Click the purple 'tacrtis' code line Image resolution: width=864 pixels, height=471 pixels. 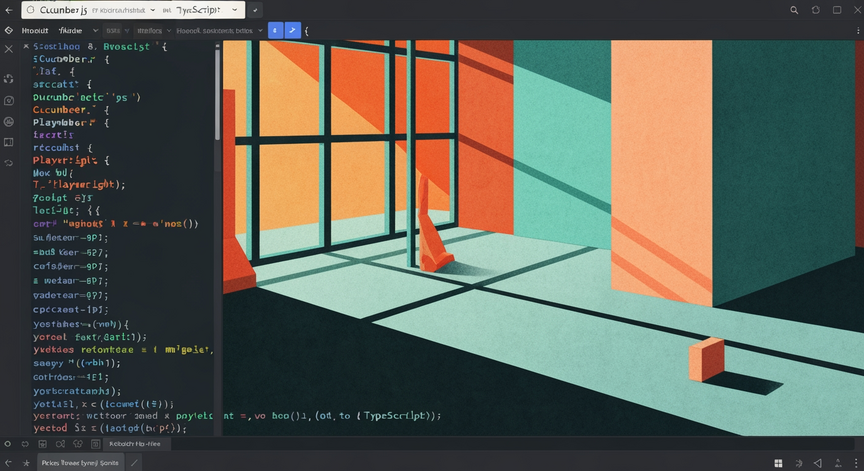[53, 135]
